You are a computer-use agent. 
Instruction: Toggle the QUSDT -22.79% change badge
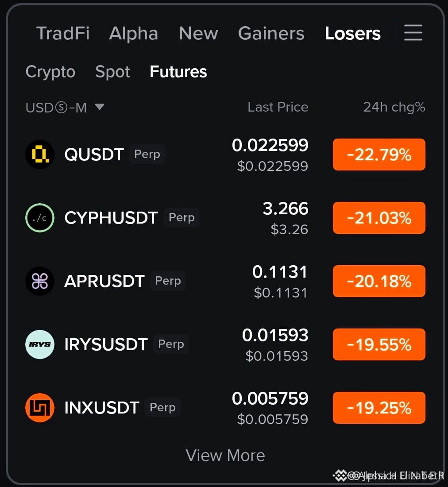point(379,155)
